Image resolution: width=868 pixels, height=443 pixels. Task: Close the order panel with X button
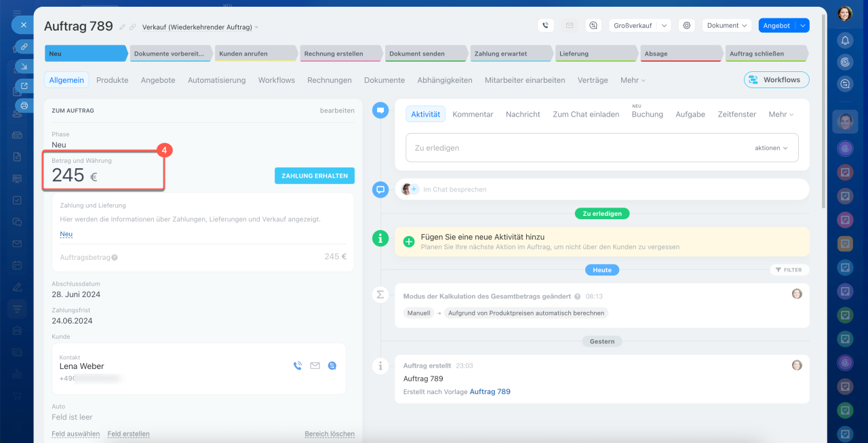pos(23,24)
